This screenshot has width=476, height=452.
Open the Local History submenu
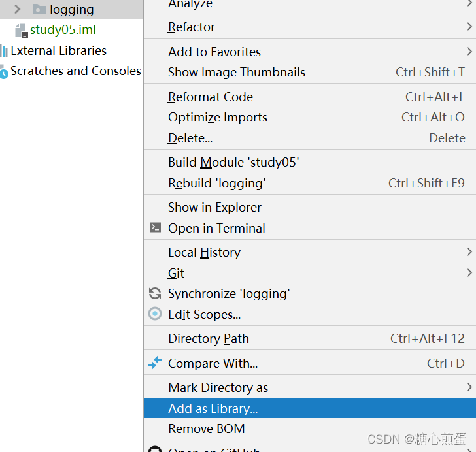[x=310, y=252]
